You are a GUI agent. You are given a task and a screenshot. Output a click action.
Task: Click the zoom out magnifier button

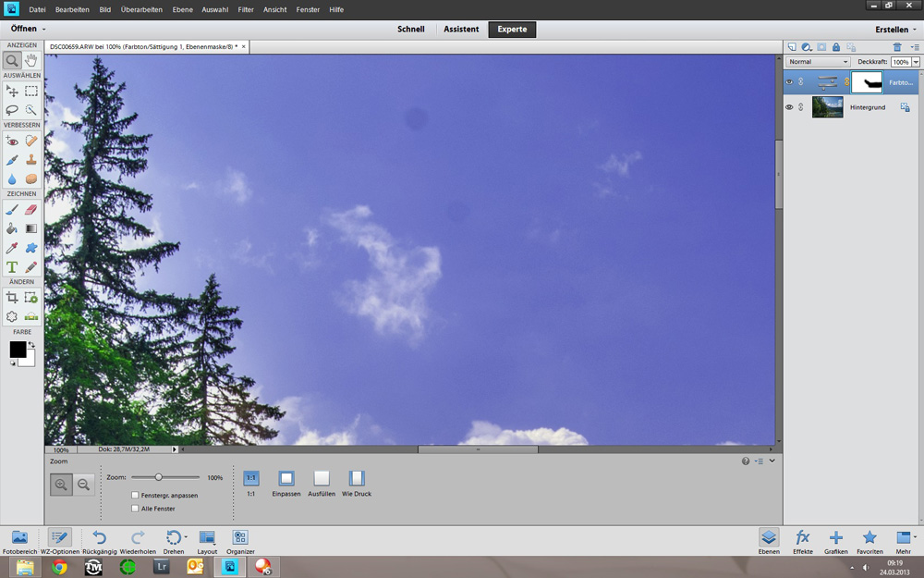pos(84,484)
